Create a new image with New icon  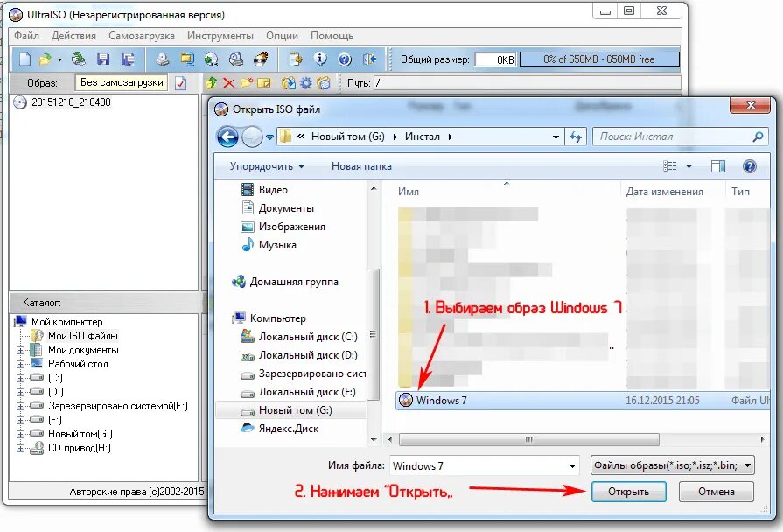pos(24,59)
